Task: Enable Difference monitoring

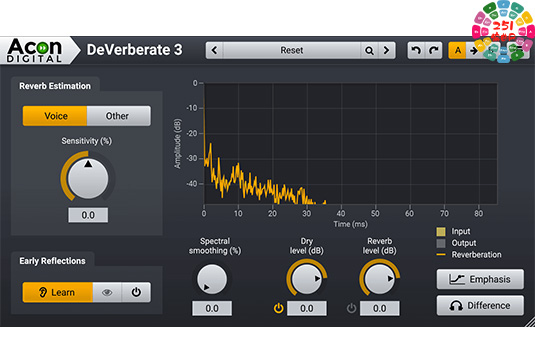Action: pos(480,305)
